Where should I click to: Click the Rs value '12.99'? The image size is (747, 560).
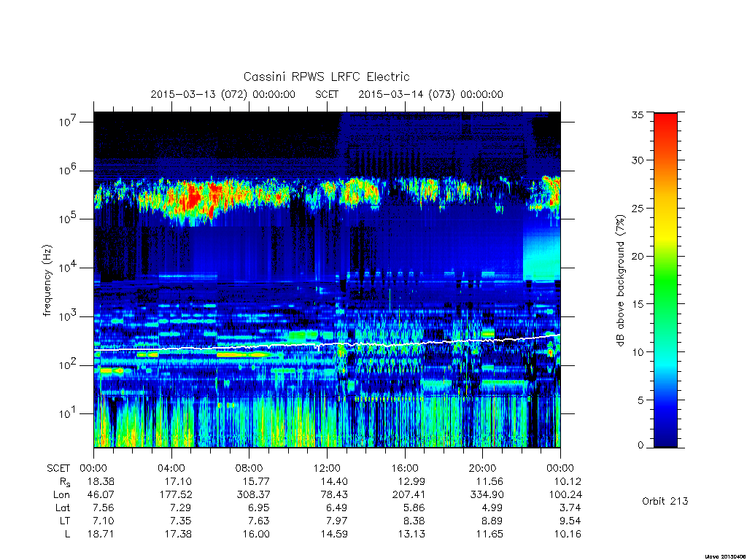411,481
